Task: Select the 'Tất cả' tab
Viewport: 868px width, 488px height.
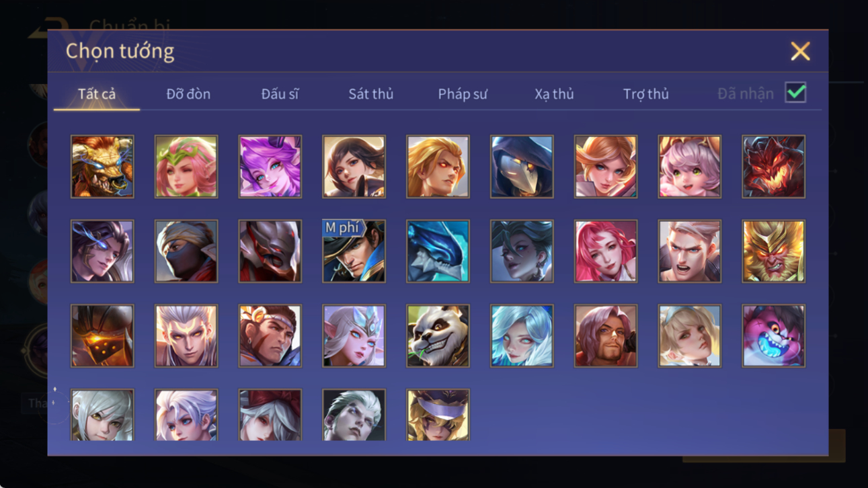Action: tap(97, 94)
